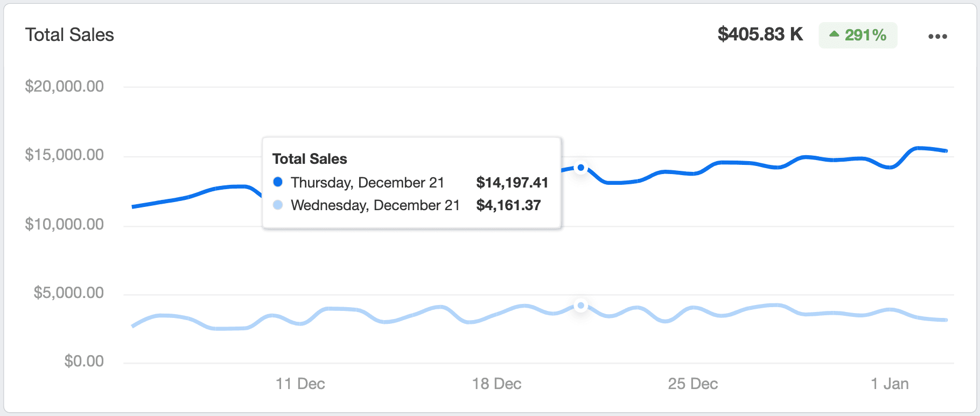Select the light blue data point on the lower line
Image resolution: width=980 pixels, height=416 pixels.
point(580,306)
